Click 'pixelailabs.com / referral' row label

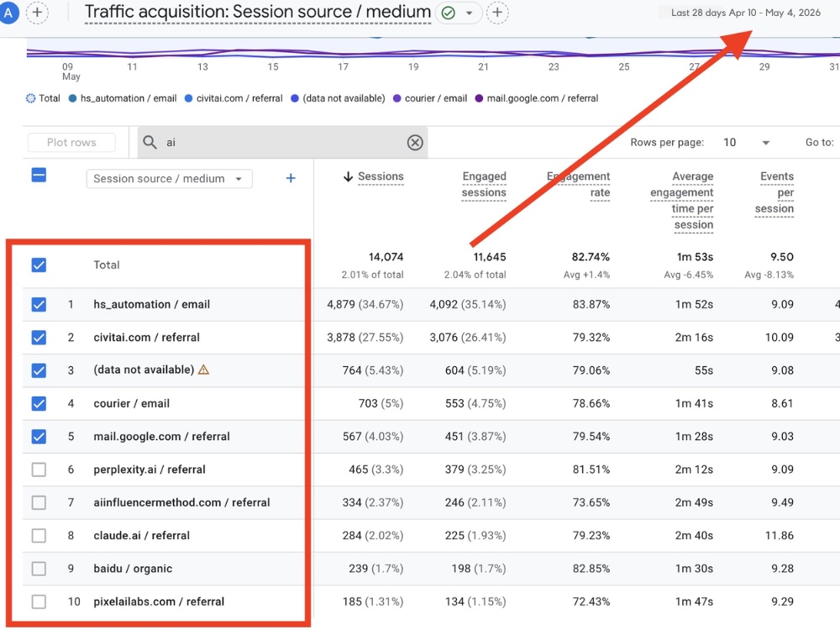(159, 601)
